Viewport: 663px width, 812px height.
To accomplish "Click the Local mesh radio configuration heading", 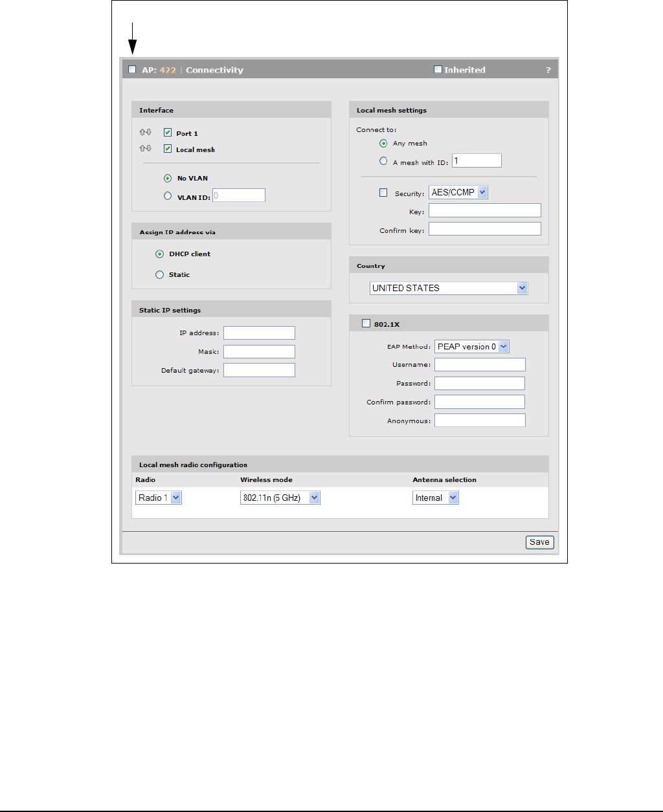I will (193, 465).
